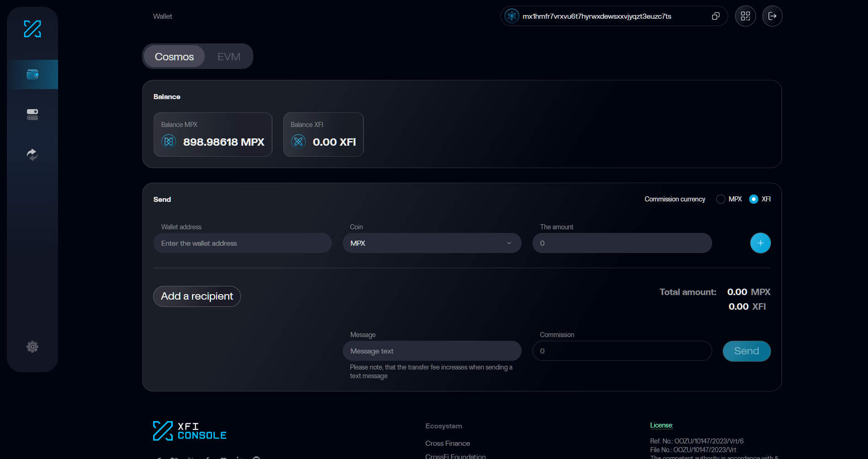Click the Message text field

pos(431,351)
